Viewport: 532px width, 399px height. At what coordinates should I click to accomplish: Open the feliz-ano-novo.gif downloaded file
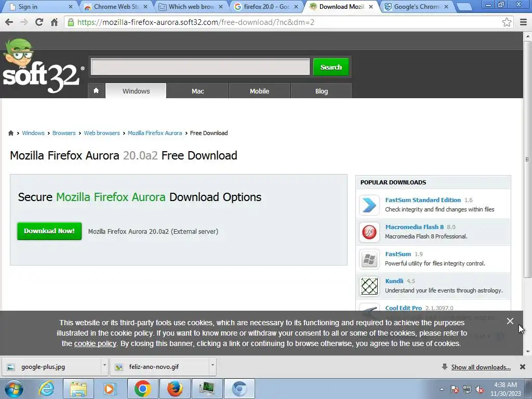[160, 367]
